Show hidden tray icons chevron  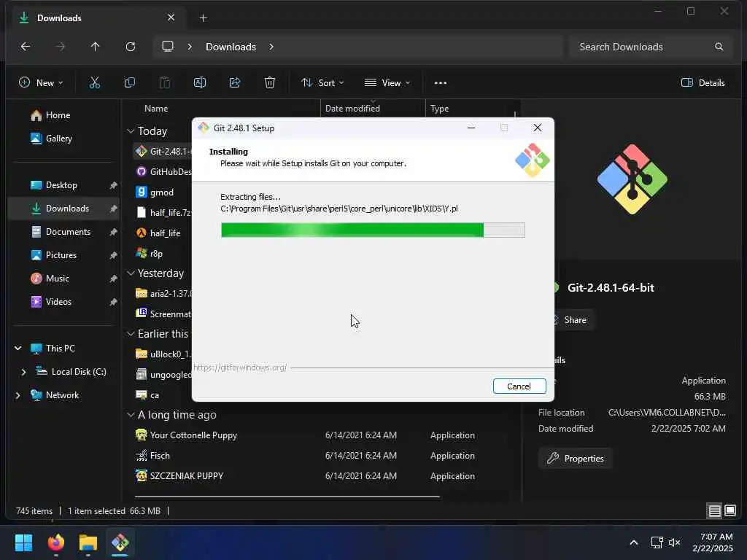(x=634, y=542)
